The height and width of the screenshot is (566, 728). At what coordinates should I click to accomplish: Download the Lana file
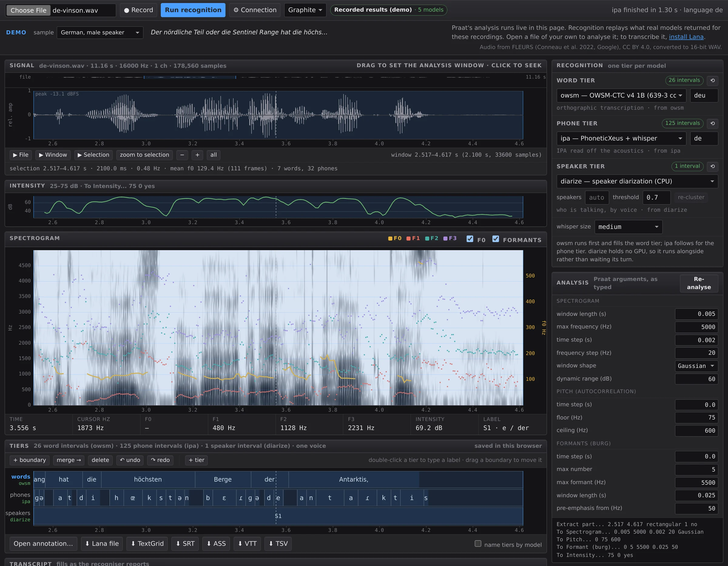(102, 543)
